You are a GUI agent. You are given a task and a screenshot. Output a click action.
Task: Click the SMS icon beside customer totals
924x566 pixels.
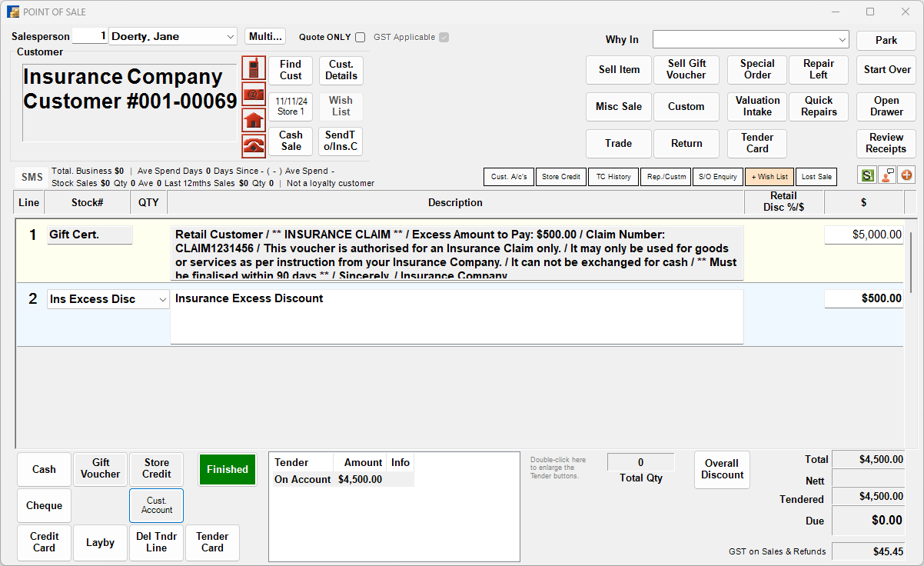pos(30,176)
